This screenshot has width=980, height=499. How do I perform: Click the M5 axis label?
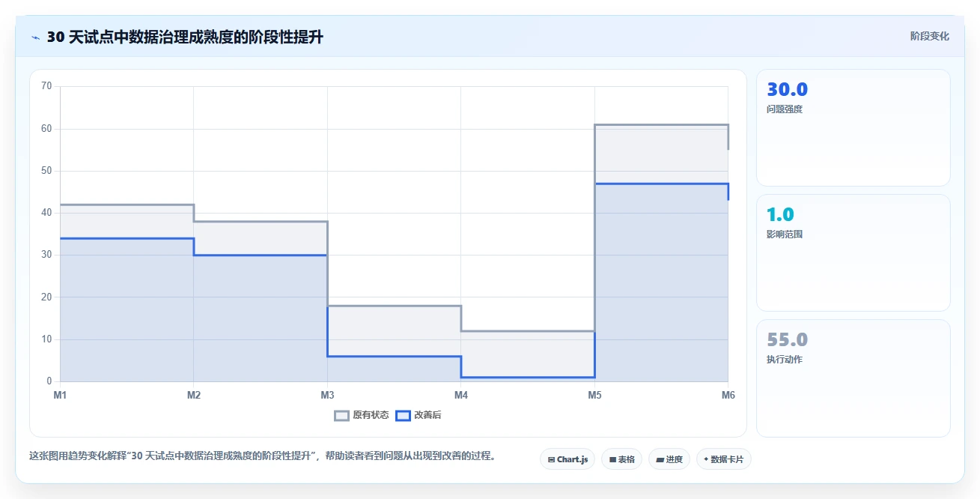click(x=594, y=395)
